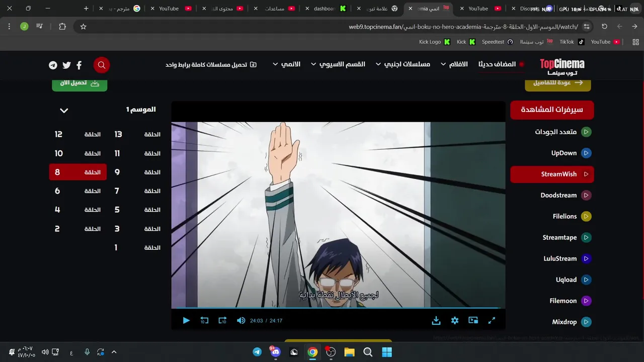Open a new browser tab

point(86,9)
